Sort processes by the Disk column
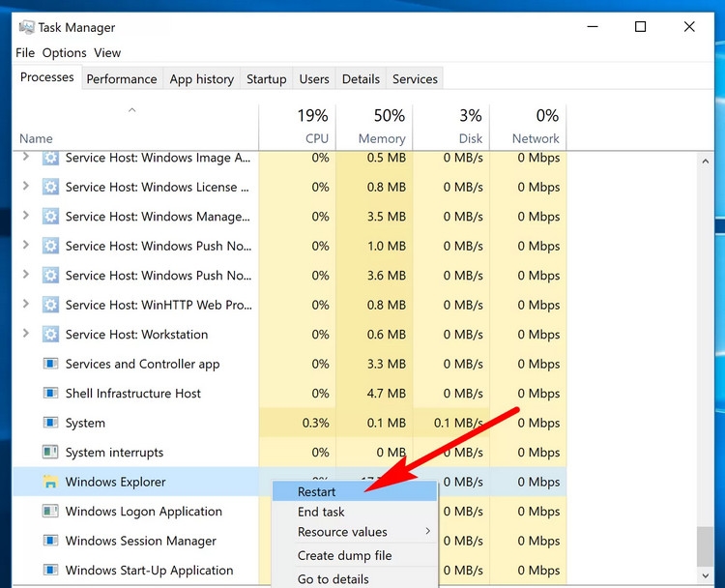725x588 pixels. pos(450,128)
